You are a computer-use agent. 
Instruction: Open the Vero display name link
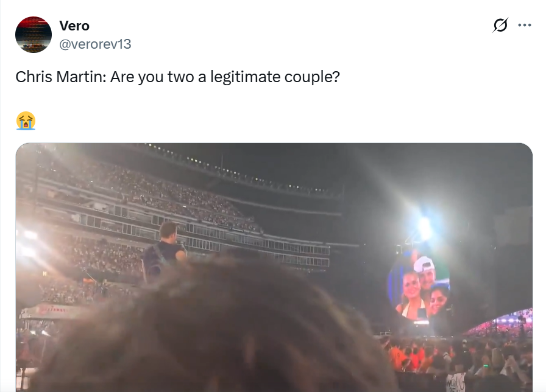pos(74,26)
